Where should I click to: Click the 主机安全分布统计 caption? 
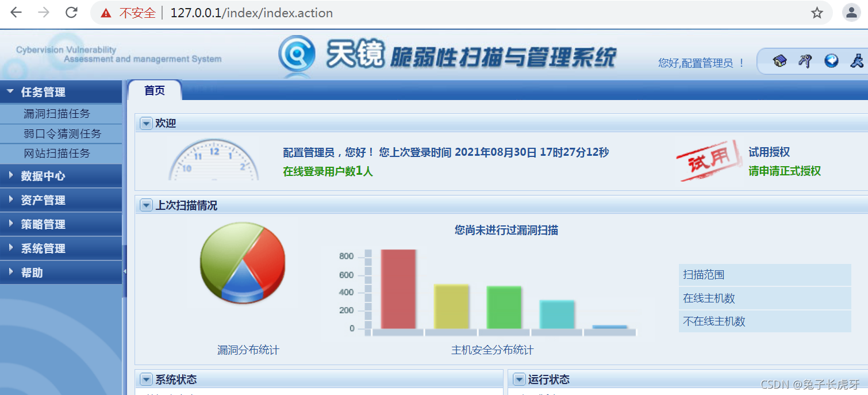pyautogui.click(x=492, y=350)
